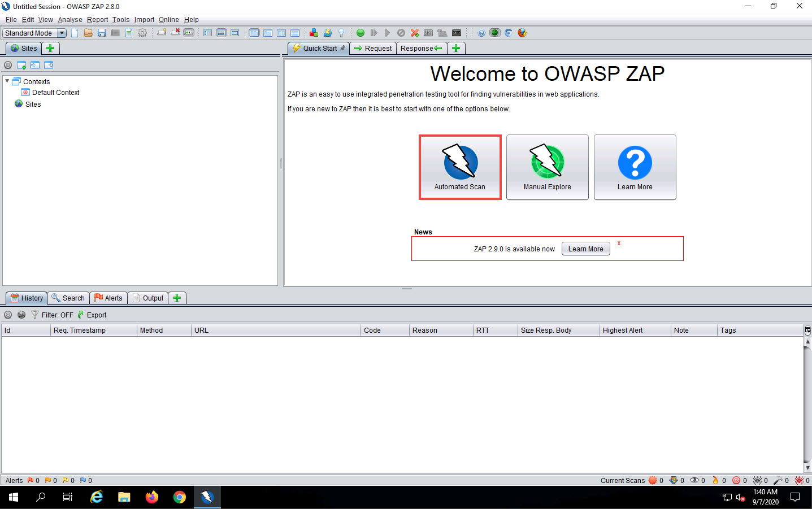
Task: Click the Learn More button in News
Action: pos(585,249)
